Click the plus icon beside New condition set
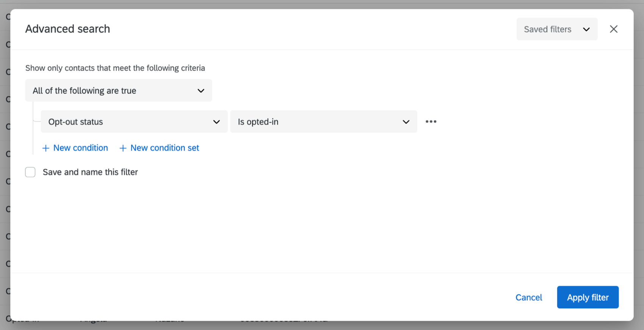This screenshot has height=330, width=644. tap(123, 148)
